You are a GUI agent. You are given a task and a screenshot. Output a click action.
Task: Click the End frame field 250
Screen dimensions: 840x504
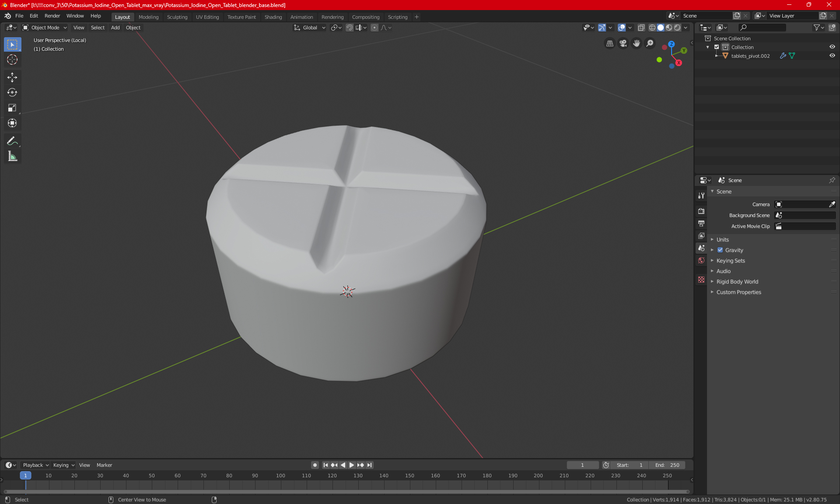click(667, 465)
